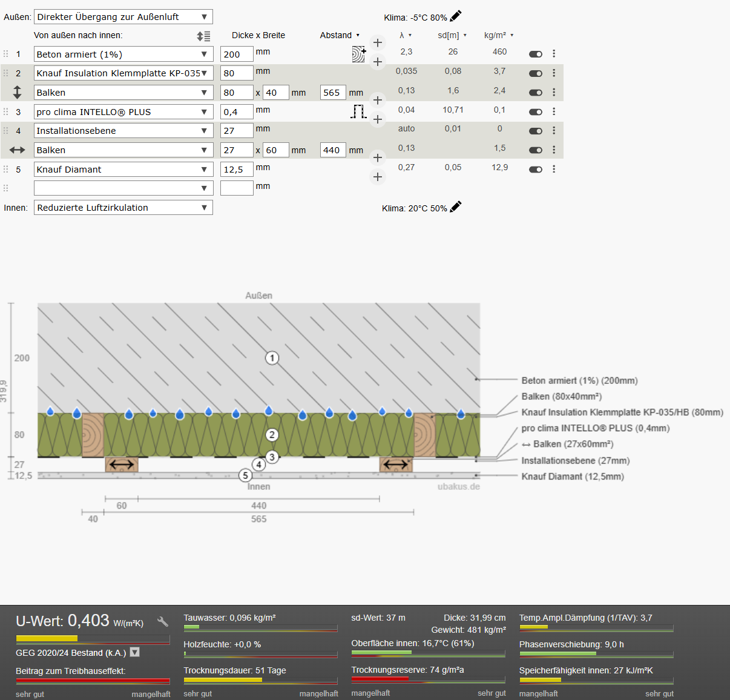
Task: Toggle visibility of Beton armiert layer
Action: pos(535,54)
